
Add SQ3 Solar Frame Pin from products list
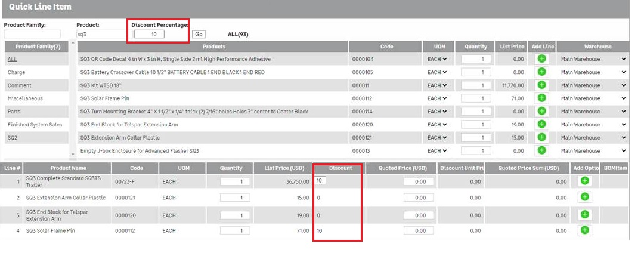pyautogui.click(x=541, y=98)
